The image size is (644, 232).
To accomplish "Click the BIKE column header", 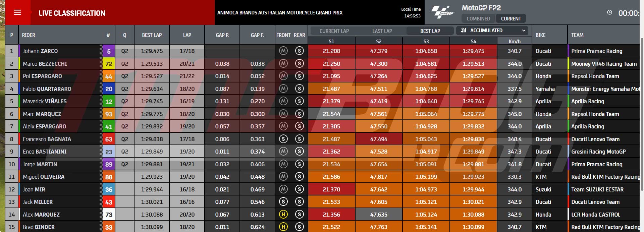I will pos(540,35).
